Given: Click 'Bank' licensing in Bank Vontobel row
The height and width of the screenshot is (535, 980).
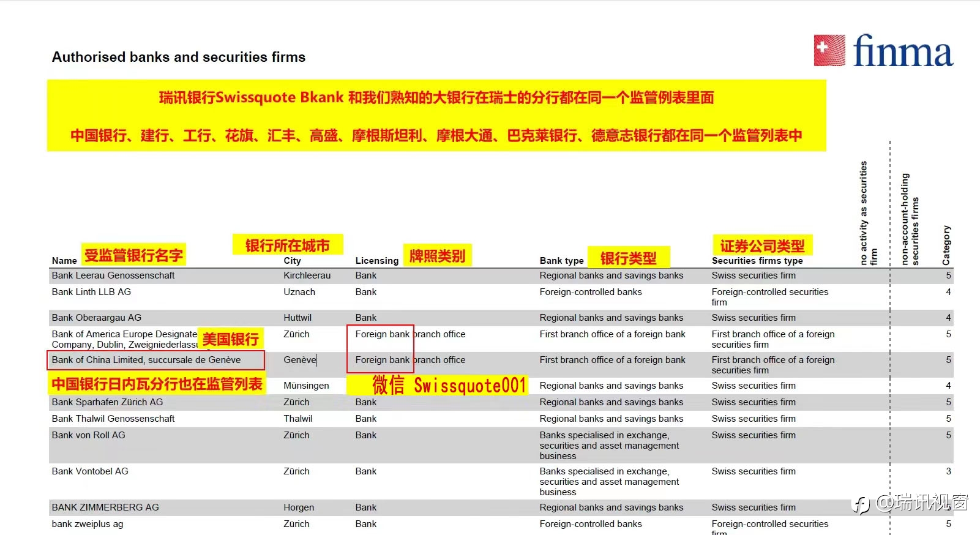Looking at the screenshot, I should coord(366,471).
